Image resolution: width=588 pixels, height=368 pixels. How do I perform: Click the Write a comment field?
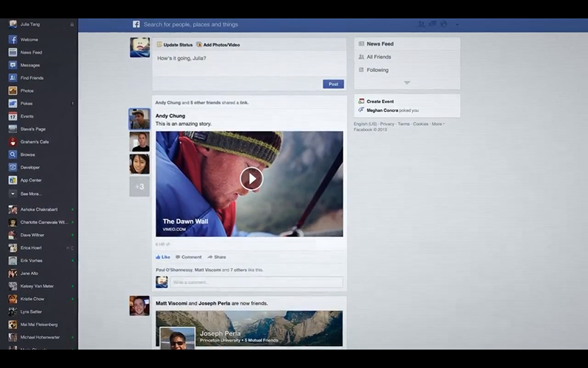[256, 282]
